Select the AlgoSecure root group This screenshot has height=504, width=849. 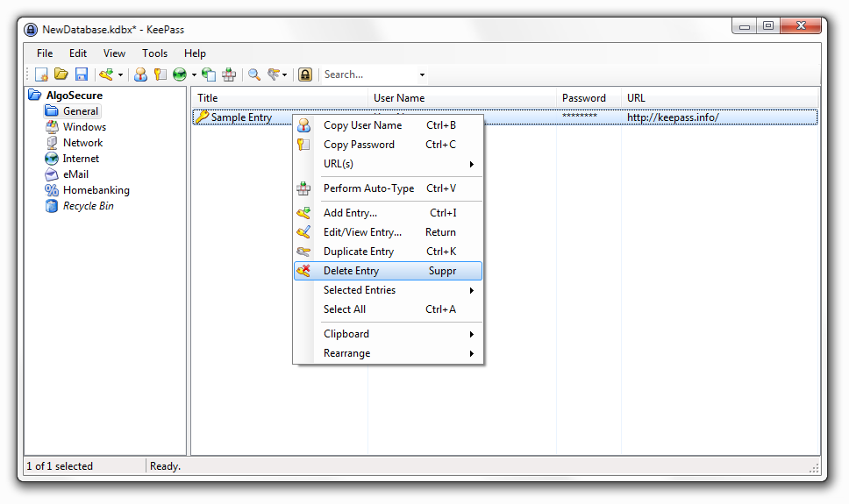(75, 96)
